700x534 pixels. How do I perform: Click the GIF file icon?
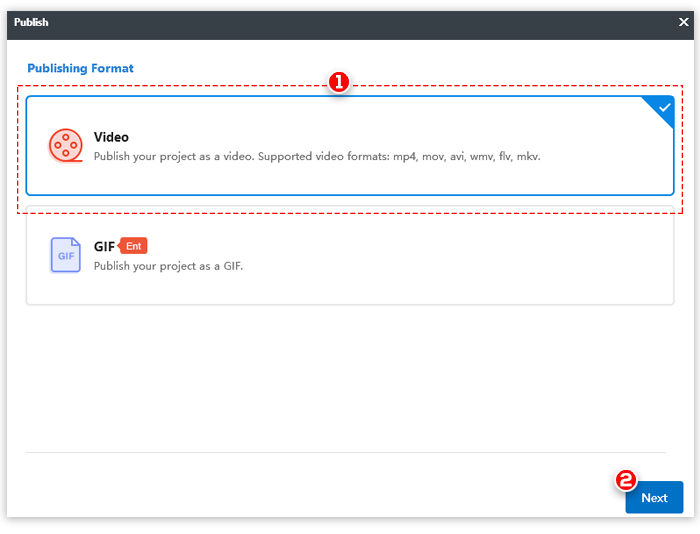point(66,255)
